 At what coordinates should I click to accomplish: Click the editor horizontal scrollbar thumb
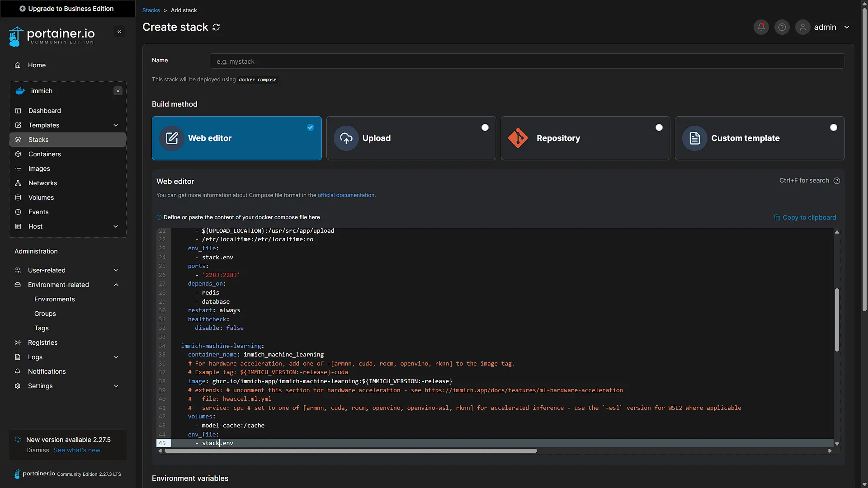click(351, 451)
